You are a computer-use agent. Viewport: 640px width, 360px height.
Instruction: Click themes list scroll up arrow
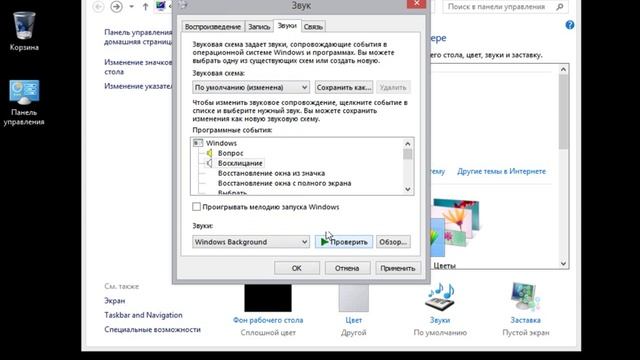[x=563, y=70]
